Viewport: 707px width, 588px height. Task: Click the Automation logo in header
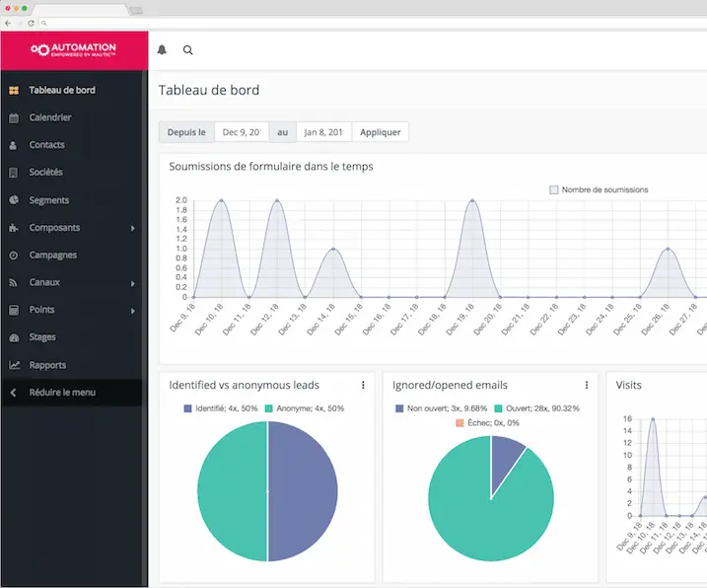74,49
